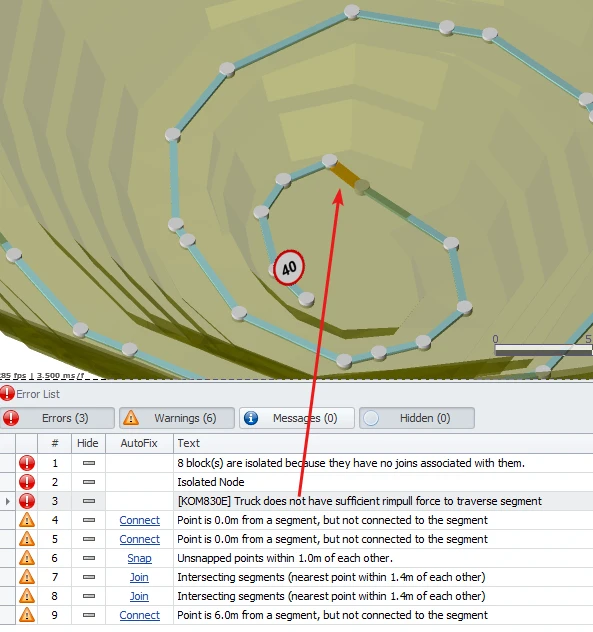Hide error row 2 Isolated Node
593x632 pixels.
tap(89, 482)
